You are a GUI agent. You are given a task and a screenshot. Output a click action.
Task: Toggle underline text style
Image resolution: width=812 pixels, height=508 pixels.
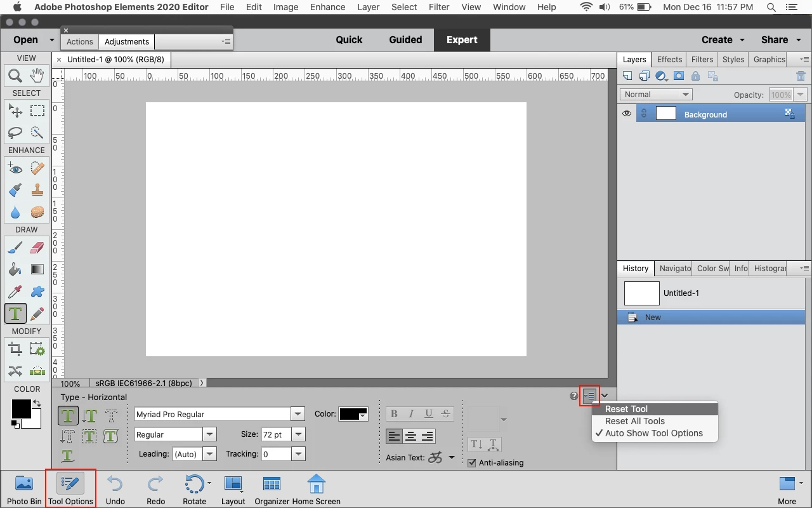point(428,414)
